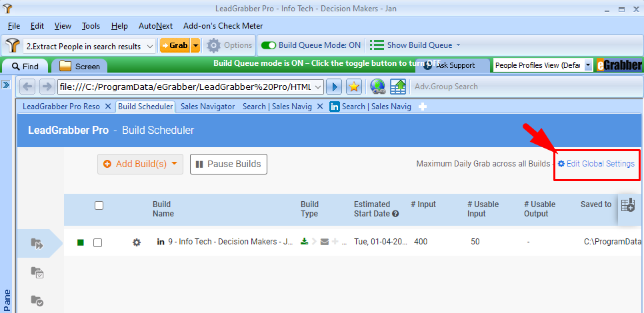Open the Help menu
This screenshot has width=644, height=313.
tap(119, 26)
